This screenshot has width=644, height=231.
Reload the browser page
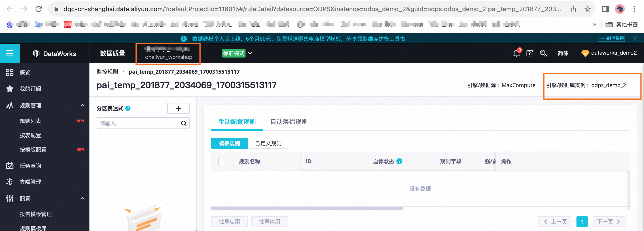[38, 9]
